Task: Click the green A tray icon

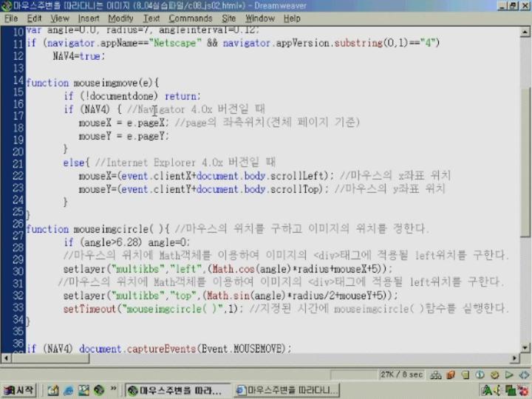Action: [x=487, y=391]
